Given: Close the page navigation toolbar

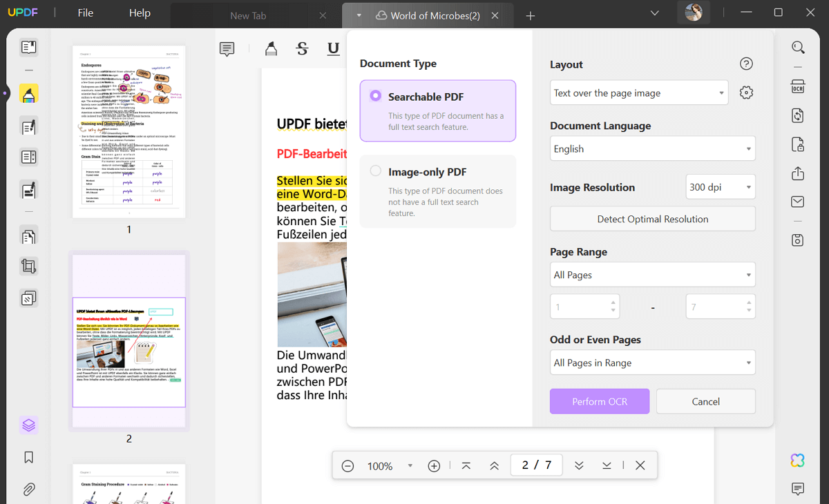Looking at the screenshot, I should [x=640, y=465].
